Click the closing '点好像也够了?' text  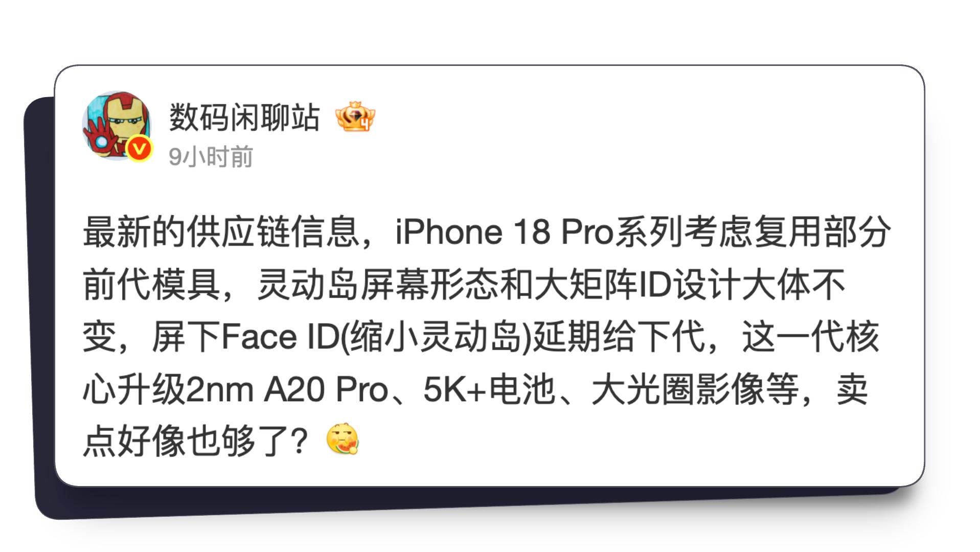[x=196, y=441]
